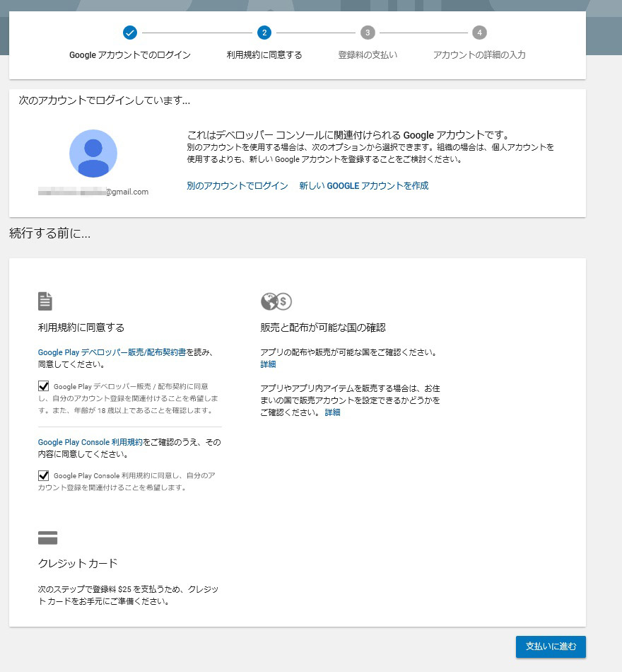Open Google Play デベロッパー販売/配布契約書 link
This screenshot has height=672, width=622.
click(x=112, y=352)
